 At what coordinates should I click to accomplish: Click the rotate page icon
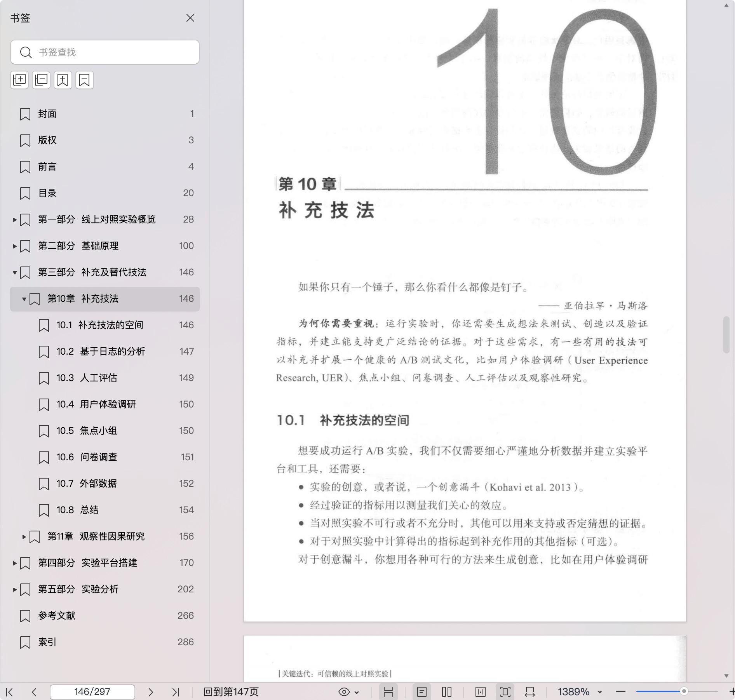530,692
